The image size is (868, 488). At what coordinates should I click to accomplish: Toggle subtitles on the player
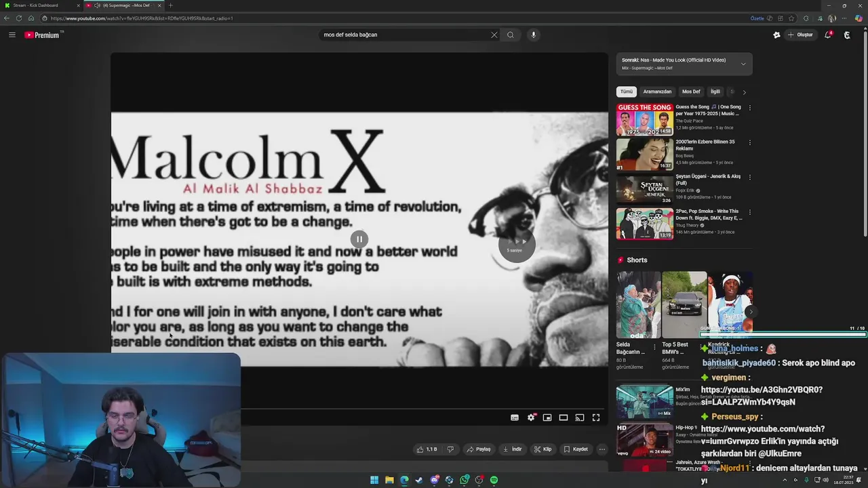tap(515, 418)
